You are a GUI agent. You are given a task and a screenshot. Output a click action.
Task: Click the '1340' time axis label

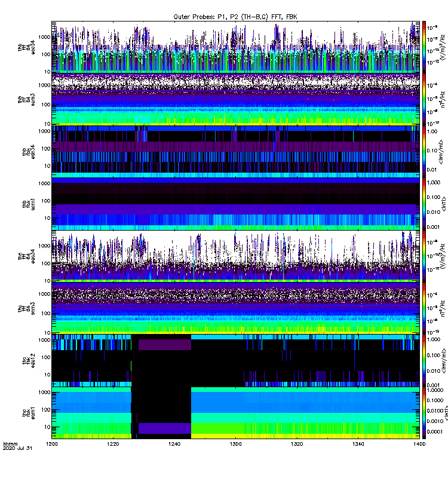point(358,444)
